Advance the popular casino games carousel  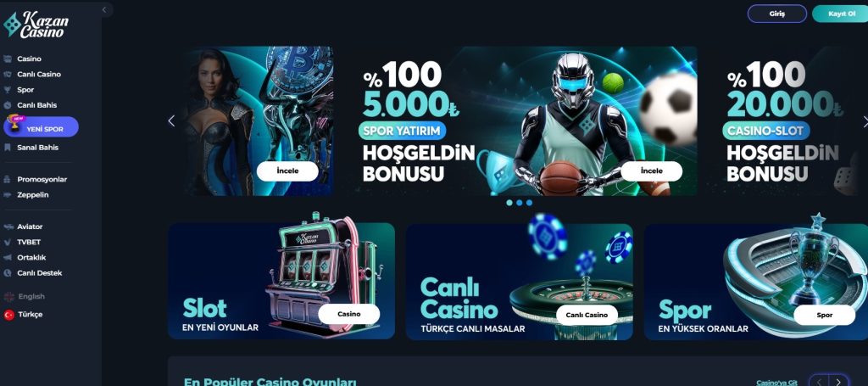[838, 382]
